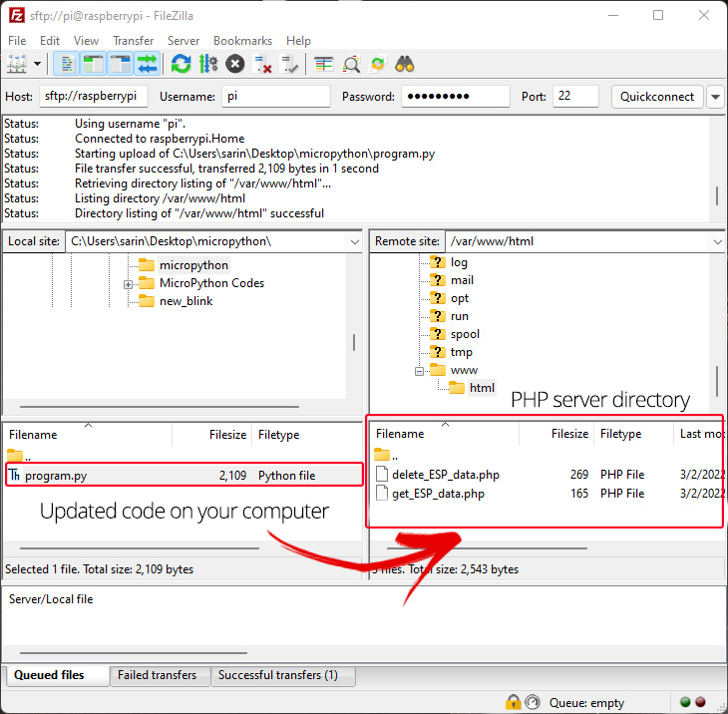The width and height of the screenshot is (728, 714).
Task: Sort local files by Filesize column
Action: pyautogui.click(x=212, y=435)
